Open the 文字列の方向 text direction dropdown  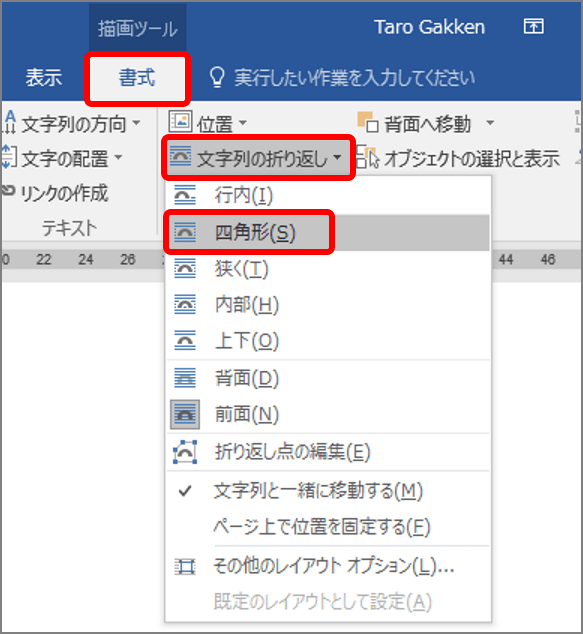pos(71,123)
